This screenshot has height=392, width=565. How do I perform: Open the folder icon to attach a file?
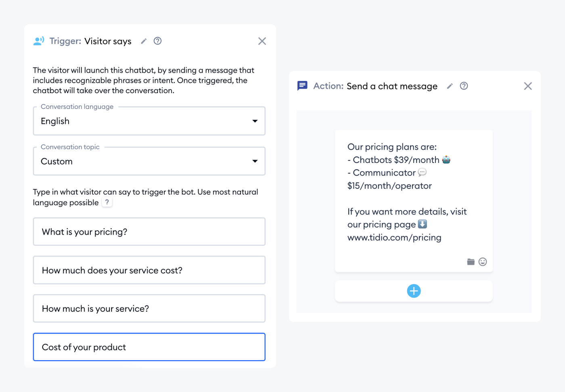[471, 262]
